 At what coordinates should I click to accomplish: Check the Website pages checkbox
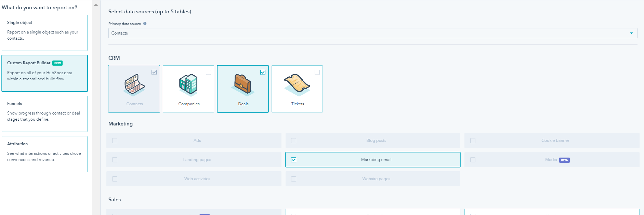[294, 179]
